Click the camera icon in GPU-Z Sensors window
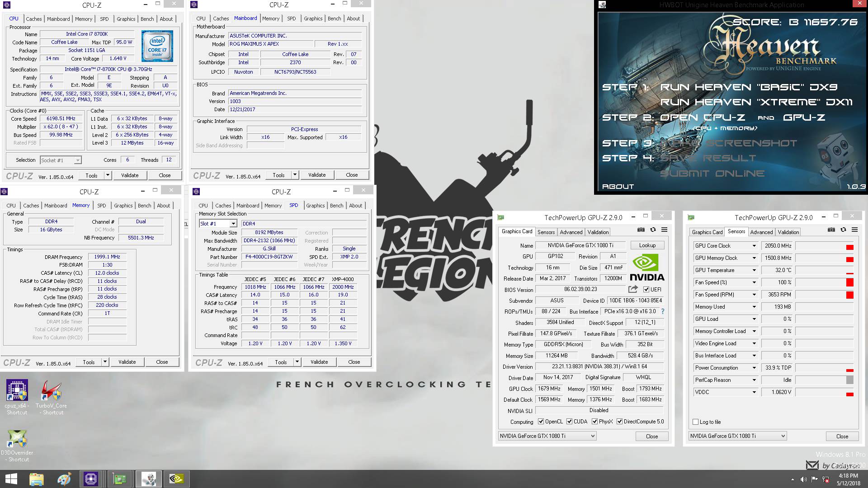 [831, 230]
